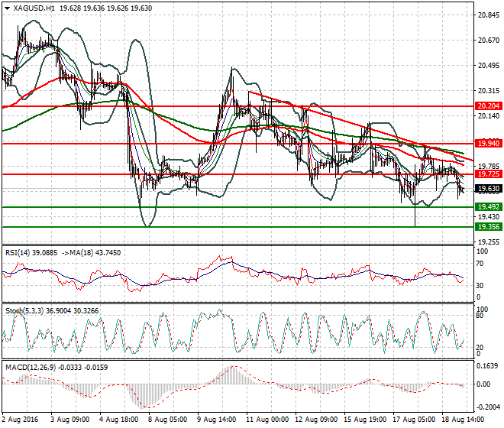Click the 19.255 price scale value
The height and width of the screenshot is (428, 504).
click(x=489, y=242)
